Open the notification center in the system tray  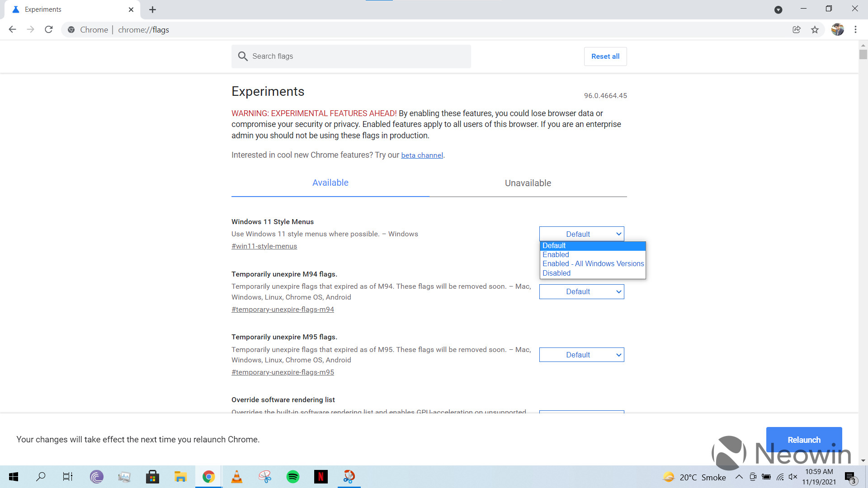point(849,477)
